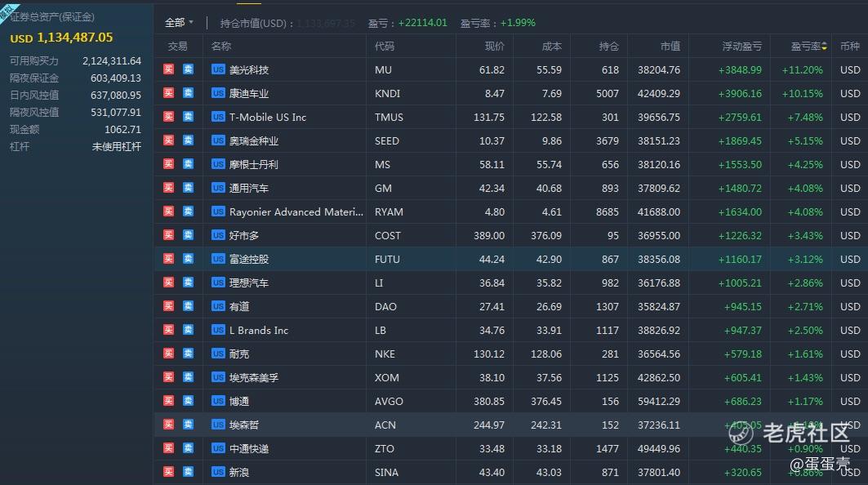Screen dimensions: 868x485
Task: Click the buy icon for LB
Action: (x=169, y=330)
